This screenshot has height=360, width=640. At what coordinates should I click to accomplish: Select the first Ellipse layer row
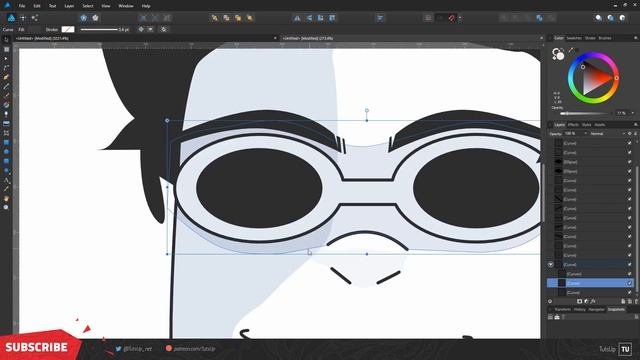tap(591, 162)
